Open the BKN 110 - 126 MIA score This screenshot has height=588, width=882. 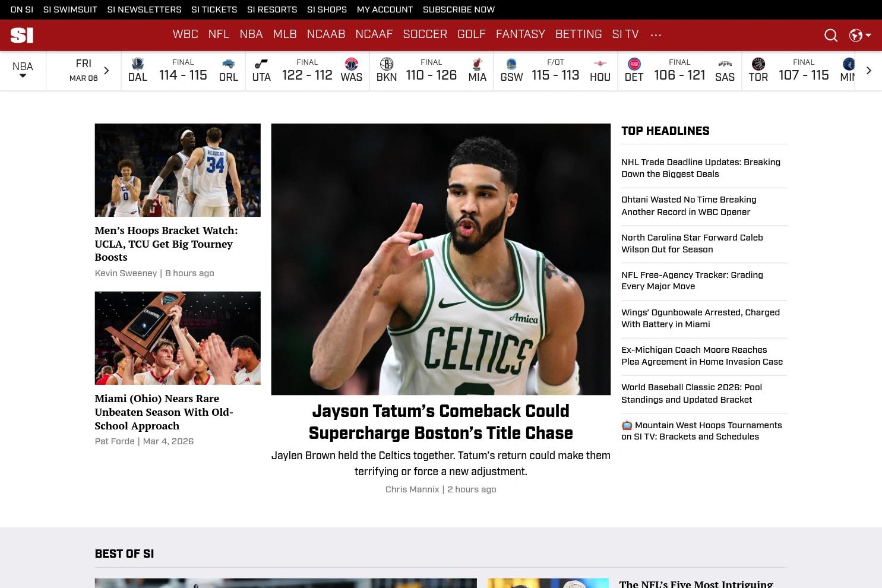click(x=431, y=71)
